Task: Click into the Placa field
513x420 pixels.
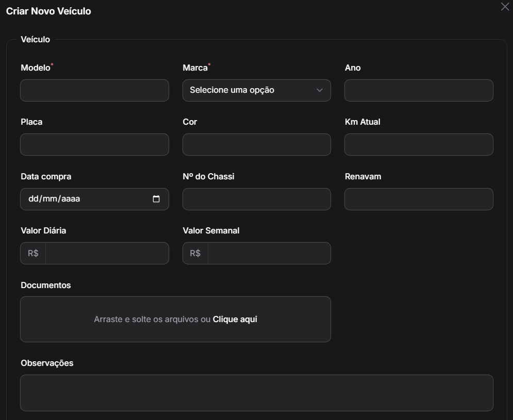Action: (x=94, y=145)
